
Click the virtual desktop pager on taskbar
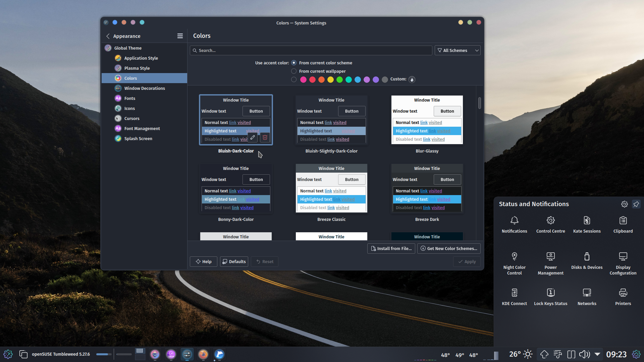[x=140, y=354]
